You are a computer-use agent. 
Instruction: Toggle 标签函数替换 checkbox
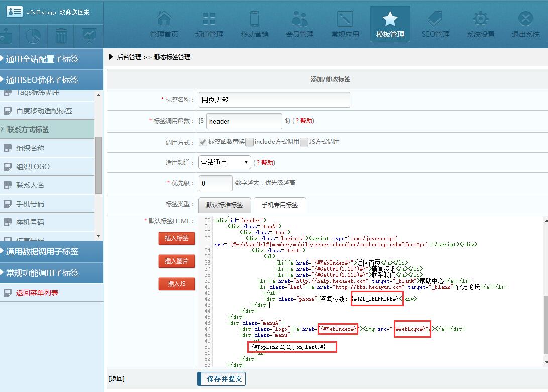(x=203, y=142)
